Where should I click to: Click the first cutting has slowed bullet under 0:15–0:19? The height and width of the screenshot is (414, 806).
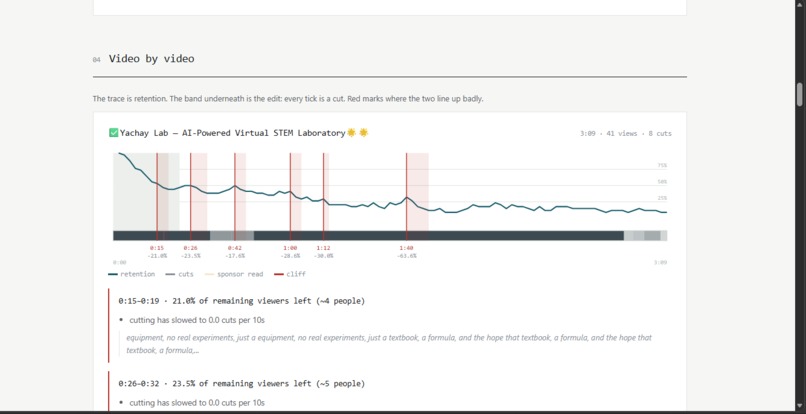point(197,320)
